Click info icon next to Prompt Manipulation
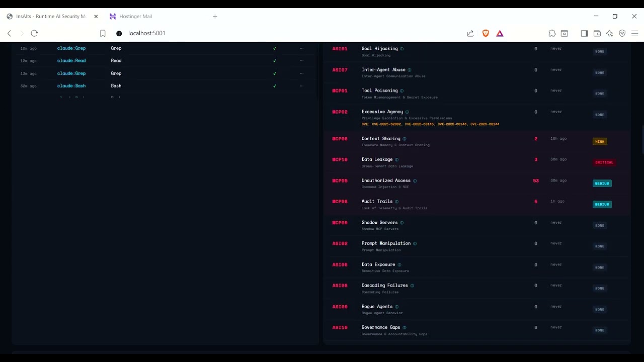Viewport: 644px width, 362px height. (415, 243)
